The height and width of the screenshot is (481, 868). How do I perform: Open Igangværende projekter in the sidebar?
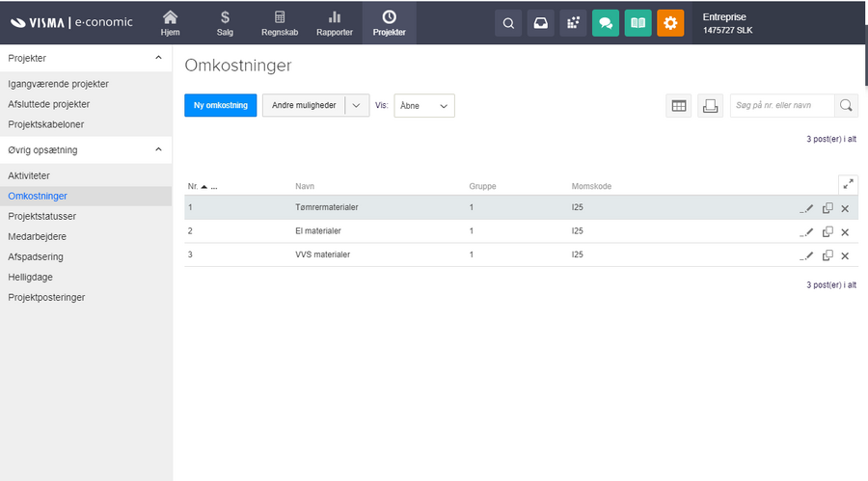click(x=58, y=84)
